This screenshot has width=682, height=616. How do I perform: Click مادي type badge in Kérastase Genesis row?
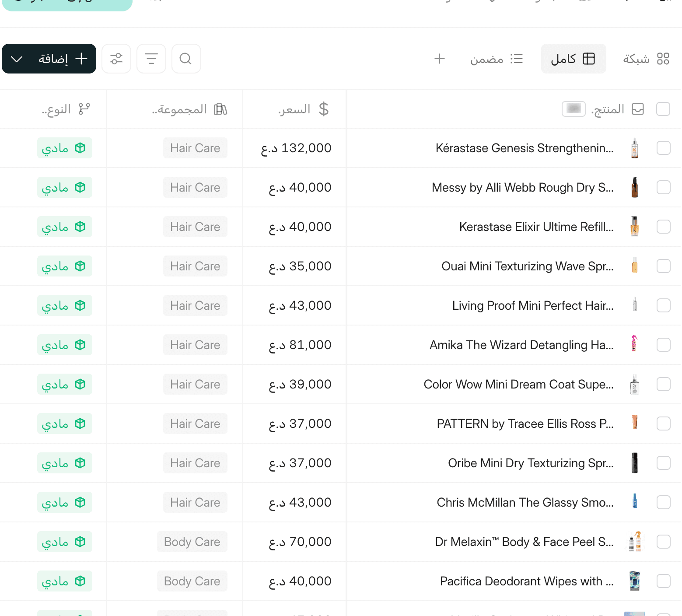(65, 148)
